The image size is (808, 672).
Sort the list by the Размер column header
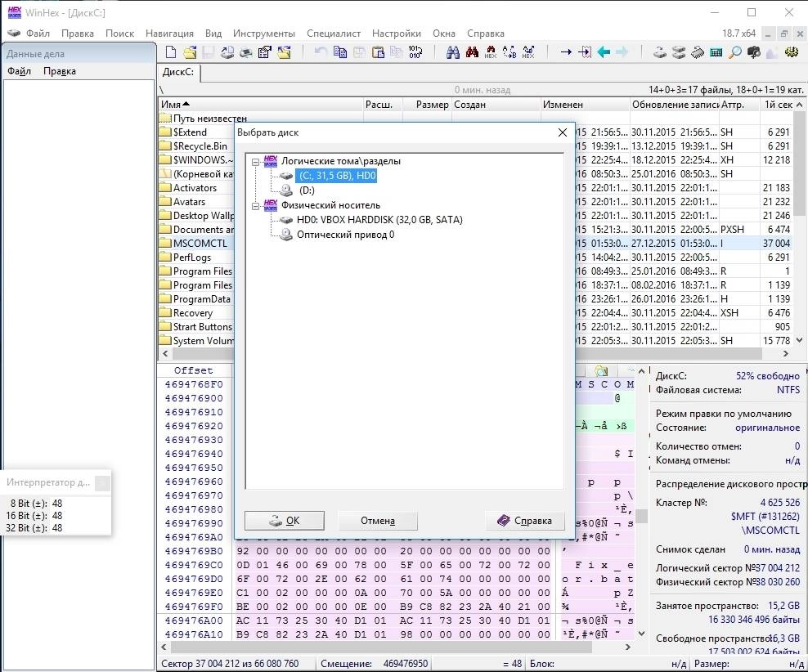pos(427,105)
